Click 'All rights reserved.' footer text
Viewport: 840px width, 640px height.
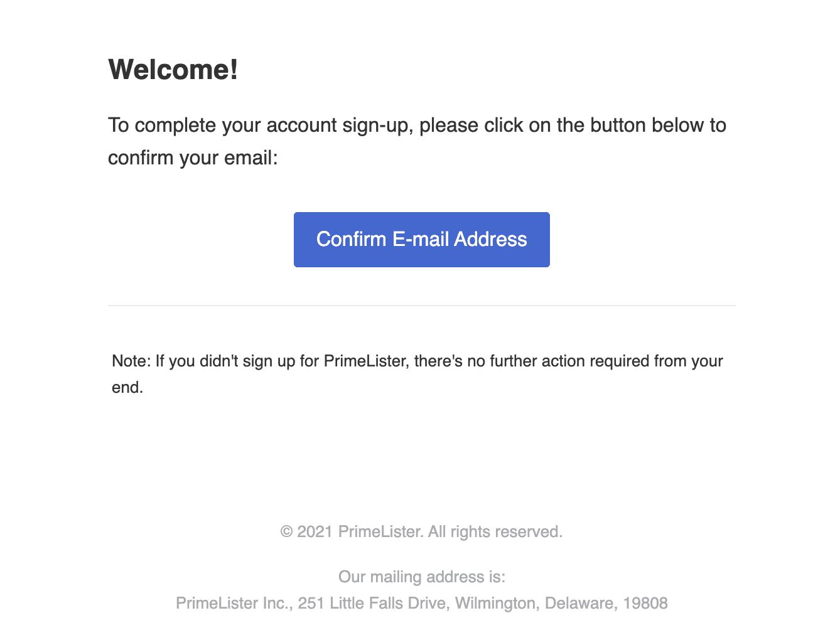tap(495, 532)
